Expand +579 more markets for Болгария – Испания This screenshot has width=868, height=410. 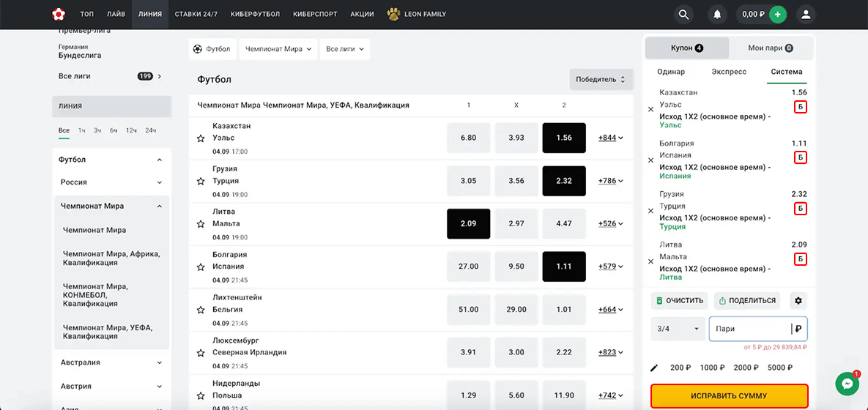(611, 266)
